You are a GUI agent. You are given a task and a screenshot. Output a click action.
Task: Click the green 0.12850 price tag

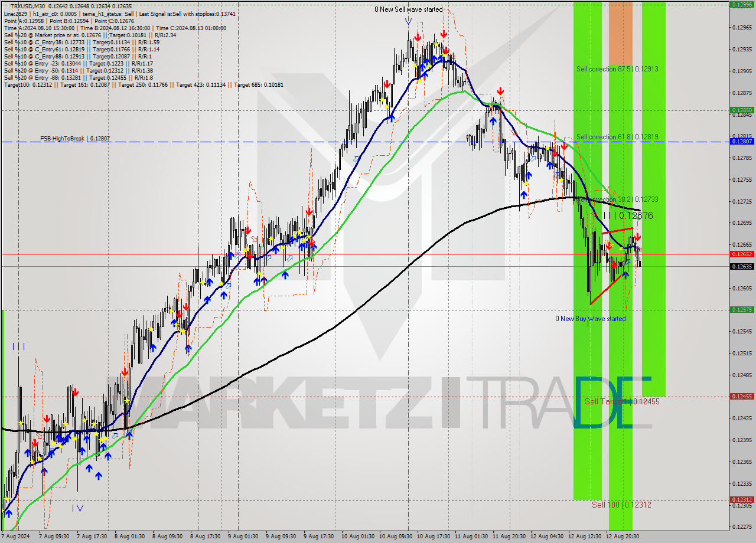pyautogui.click(x=742, y=110)
